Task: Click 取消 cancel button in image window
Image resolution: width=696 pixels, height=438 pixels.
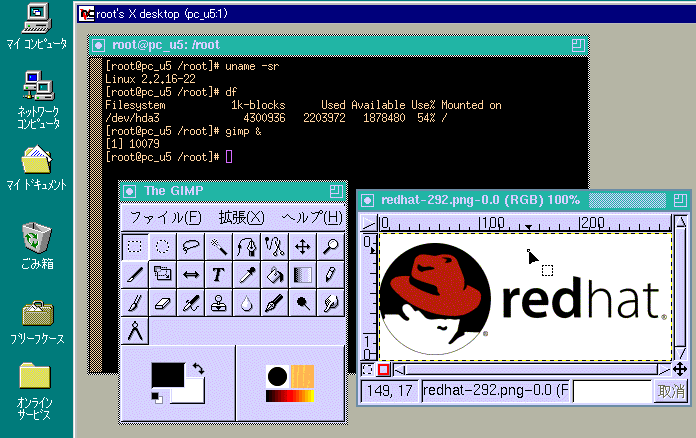Action: tap(671, 391)
